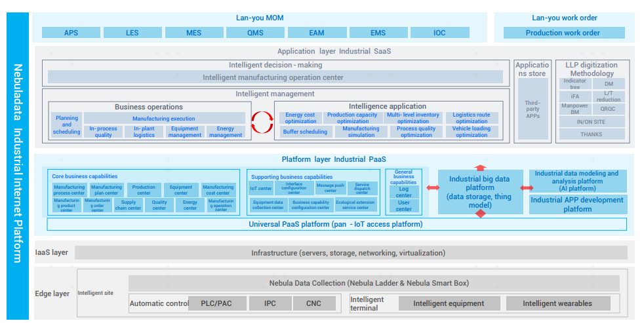Click Manufacturing process center box
Screen dimensions: 644x323
[x=69, y=189]
